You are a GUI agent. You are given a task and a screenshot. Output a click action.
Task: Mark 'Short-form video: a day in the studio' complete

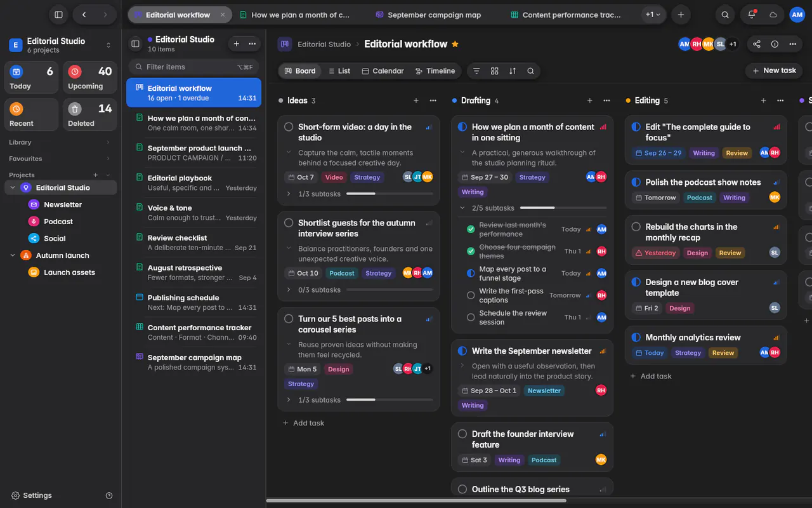(289, 127)
